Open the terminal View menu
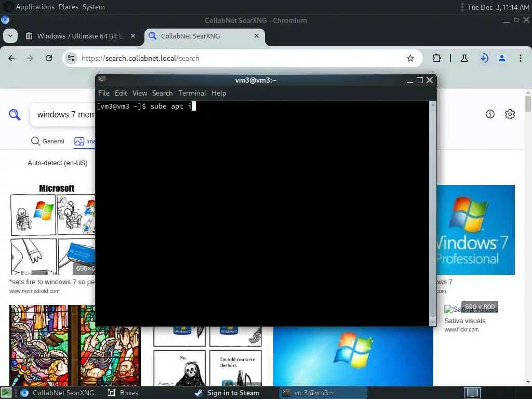Image resolution: width=532 pixels, height=399 pixels. pos(139,93)
